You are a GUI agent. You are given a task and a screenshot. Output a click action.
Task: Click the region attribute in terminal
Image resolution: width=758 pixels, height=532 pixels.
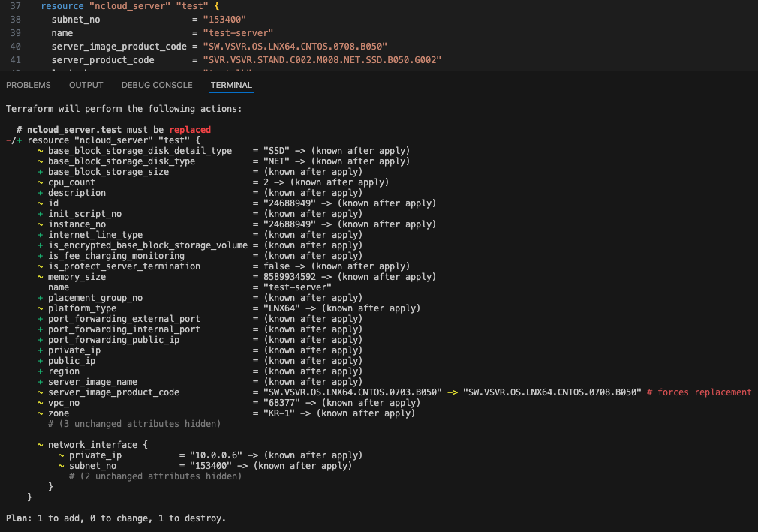[x=64, y=371]
